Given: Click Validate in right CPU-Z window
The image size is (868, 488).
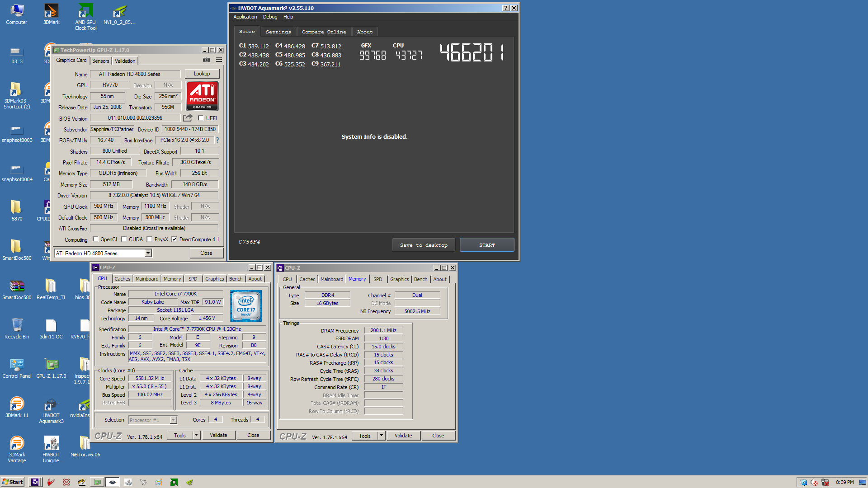Looking at the screenshot, I should point(403,436).
